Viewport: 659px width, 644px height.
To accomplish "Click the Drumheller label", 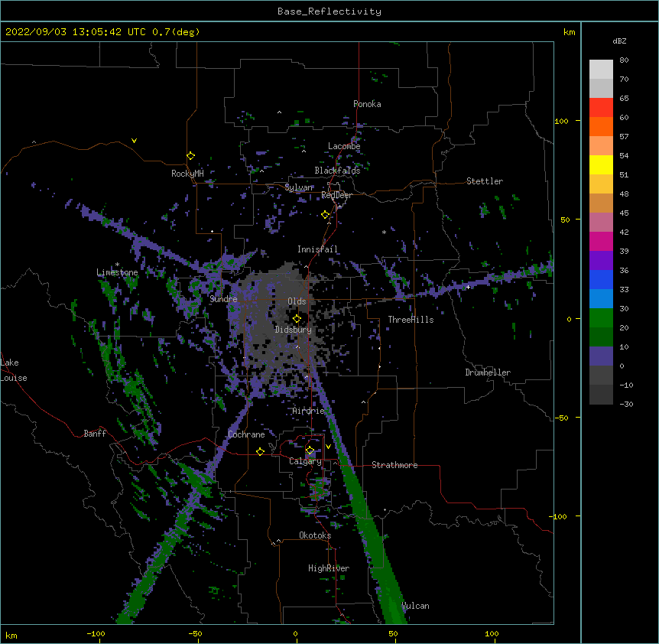I will coord(488,372).
